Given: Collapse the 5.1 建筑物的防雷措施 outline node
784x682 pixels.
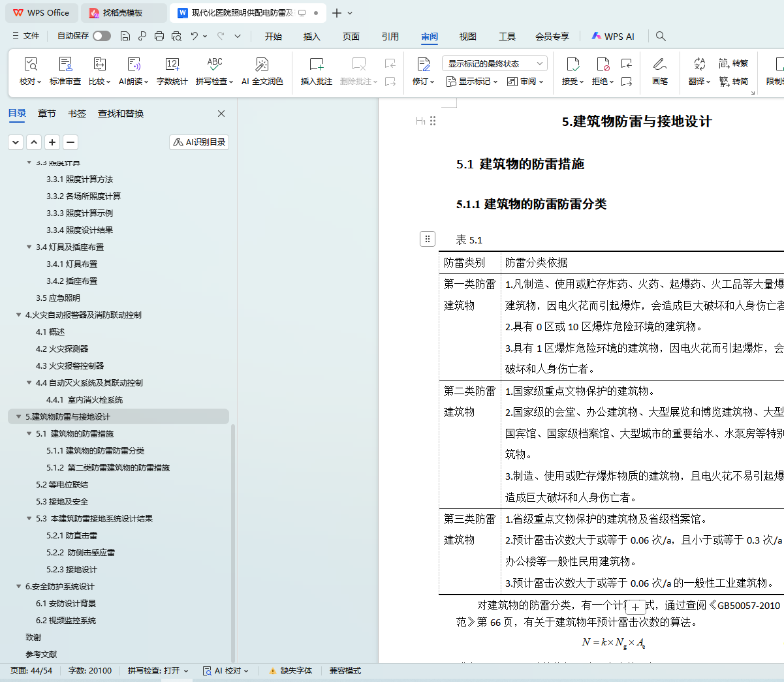Looking at the screenshot, I should coord(29,433).
